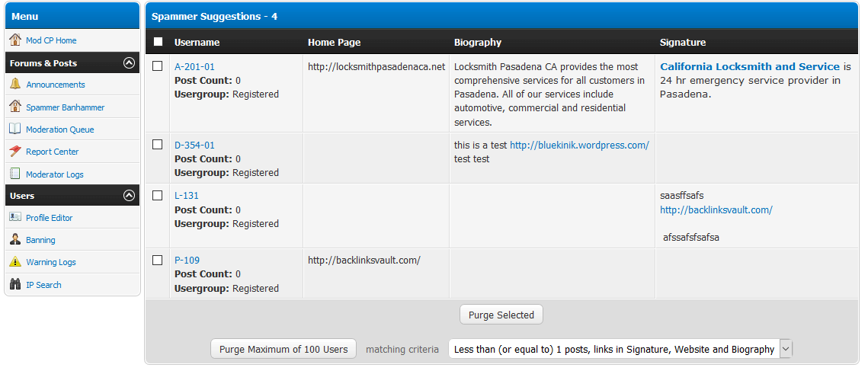Collapse the Forums & Posts section

129,63
